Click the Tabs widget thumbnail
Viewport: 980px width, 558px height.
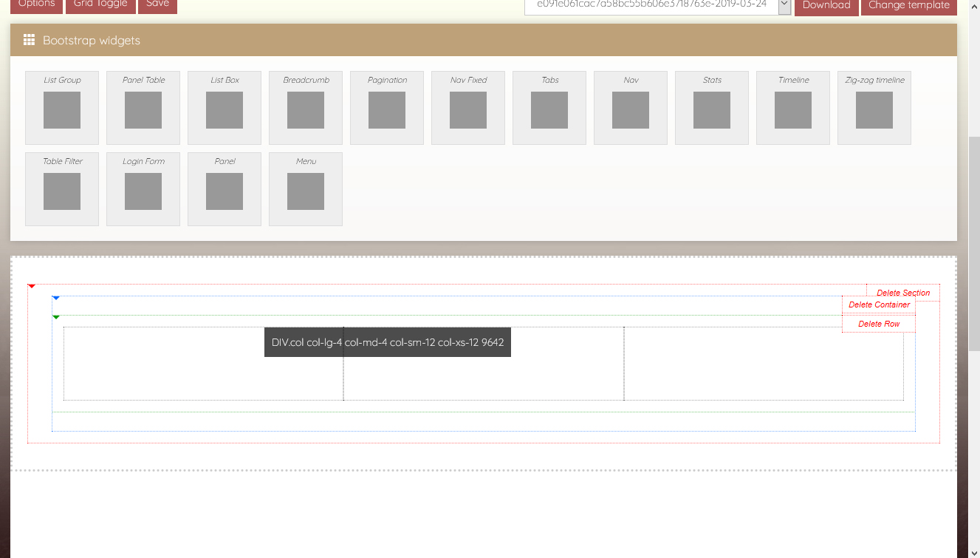pos(549,109)
